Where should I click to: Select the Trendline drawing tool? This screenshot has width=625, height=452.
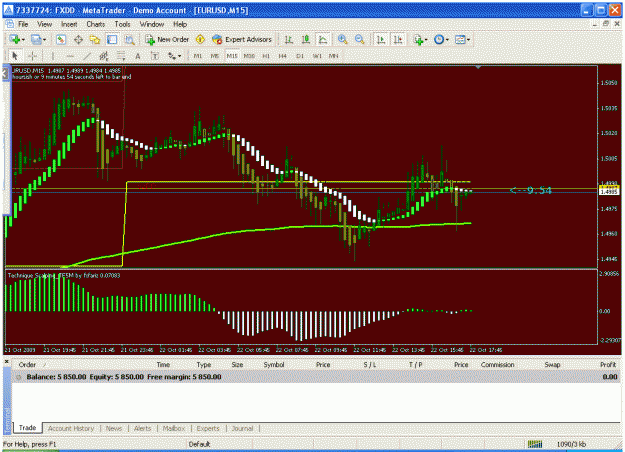[87, 56]
